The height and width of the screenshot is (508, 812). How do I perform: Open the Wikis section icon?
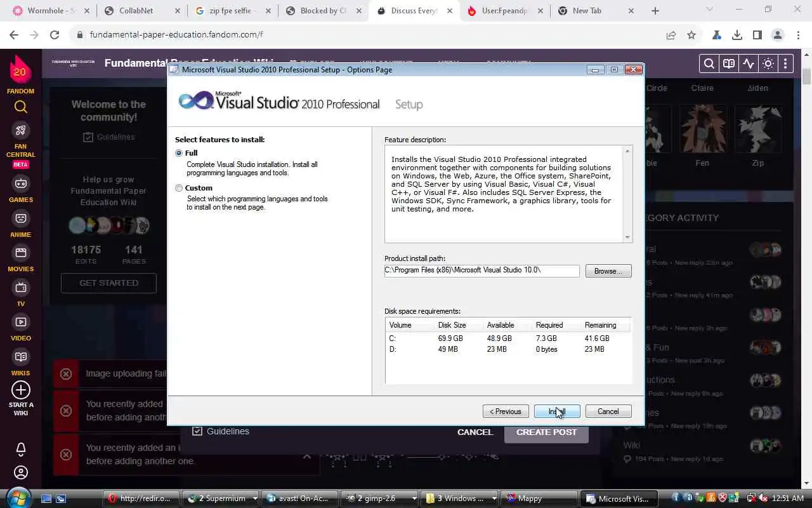point(21,357)
